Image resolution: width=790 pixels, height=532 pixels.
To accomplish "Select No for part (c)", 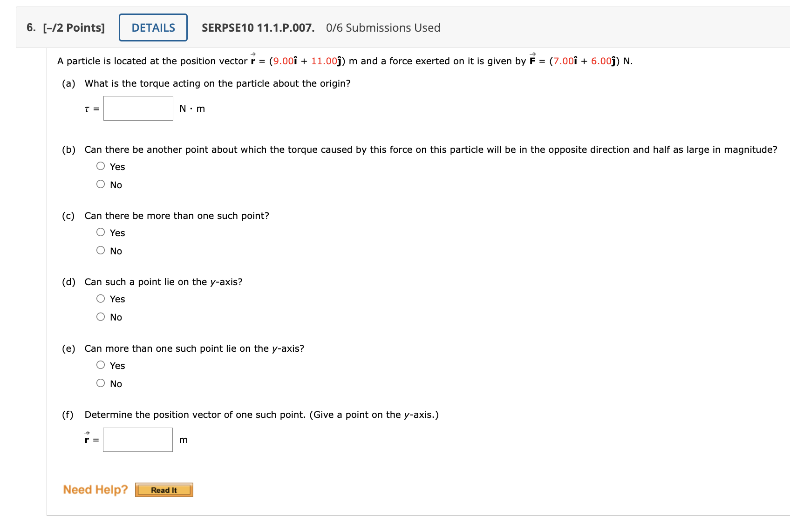I will click(101, 250).
